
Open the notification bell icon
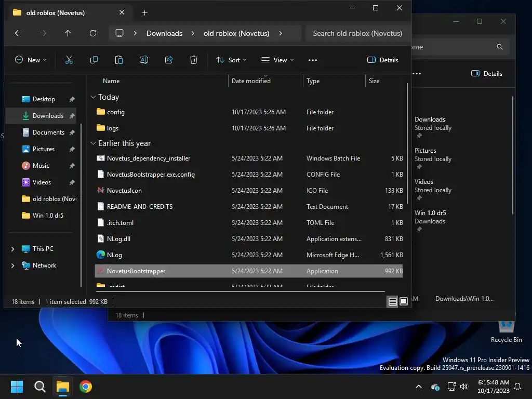point(518,387)
